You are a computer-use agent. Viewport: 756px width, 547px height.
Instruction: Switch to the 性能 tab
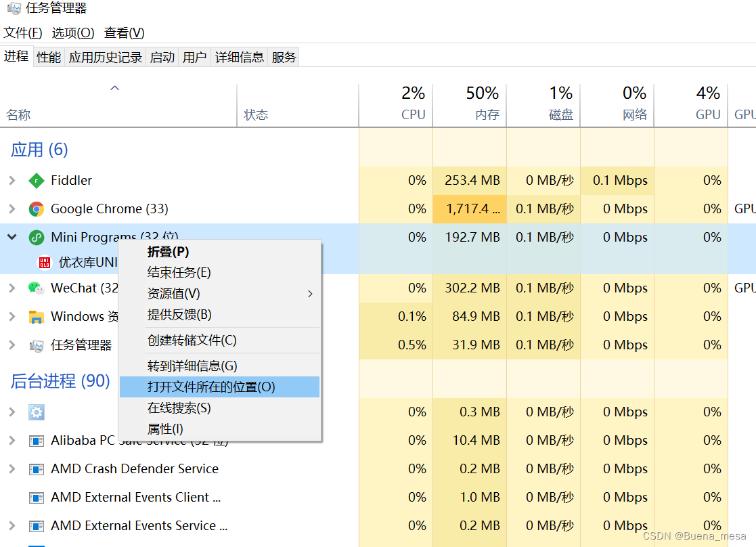tap(49, 58)
